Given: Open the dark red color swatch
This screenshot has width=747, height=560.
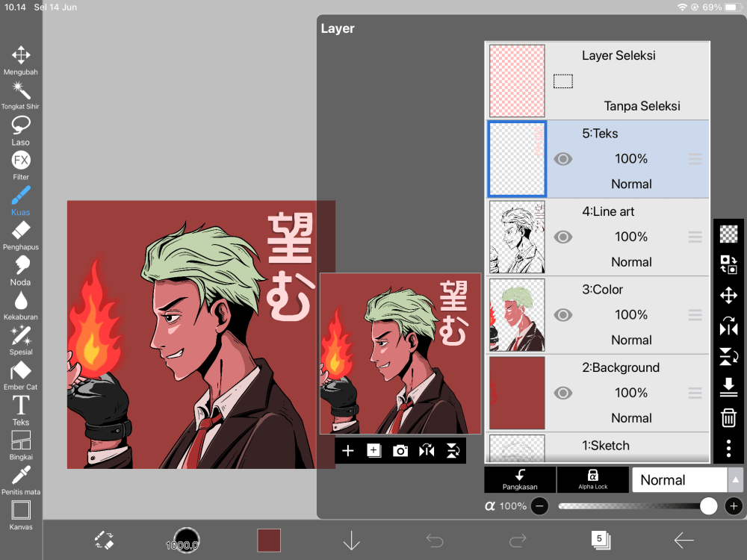Looking at the screenshot, I should 269,541.
